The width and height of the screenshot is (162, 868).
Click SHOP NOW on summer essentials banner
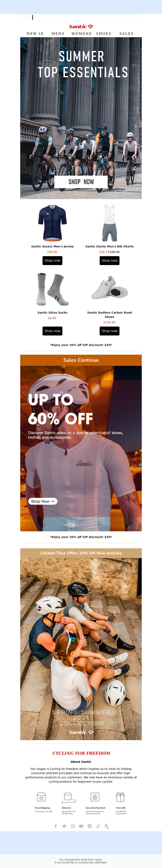pyautogui.click(x=81, y=182)
